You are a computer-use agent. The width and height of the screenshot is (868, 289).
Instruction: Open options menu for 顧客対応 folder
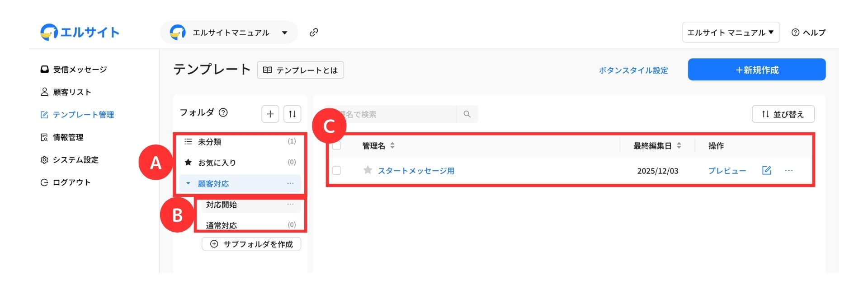290,183
